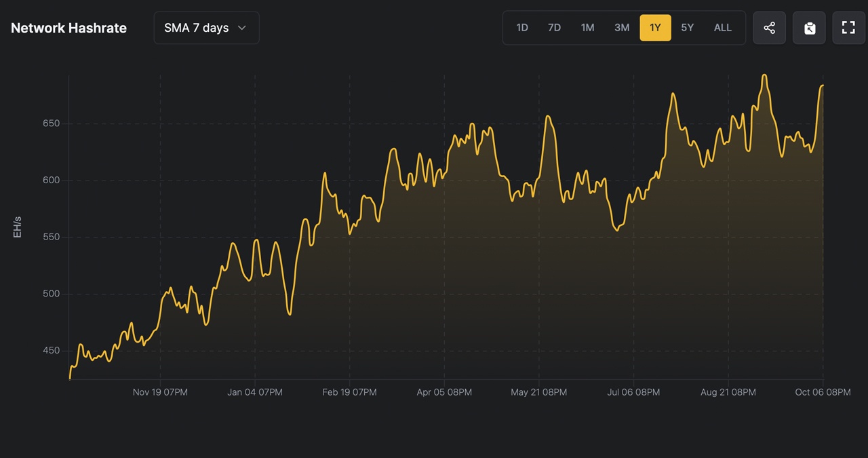
Task: Click the EH/s axis label
Action: point(18,227)
